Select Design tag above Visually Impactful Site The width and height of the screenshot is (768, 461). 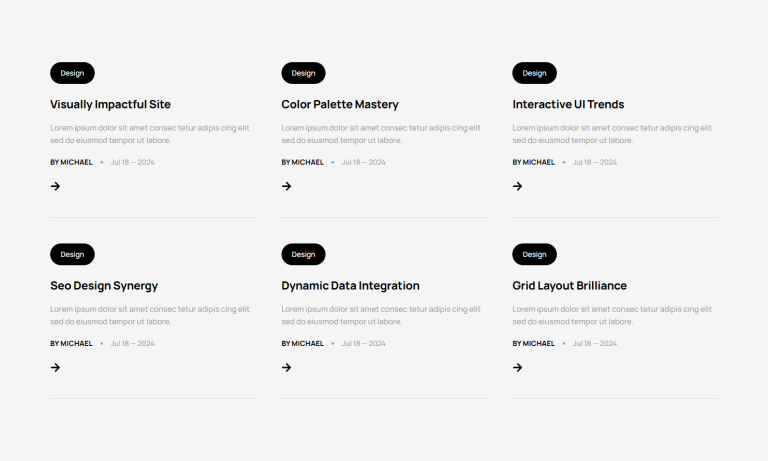[x=72, y=73]
